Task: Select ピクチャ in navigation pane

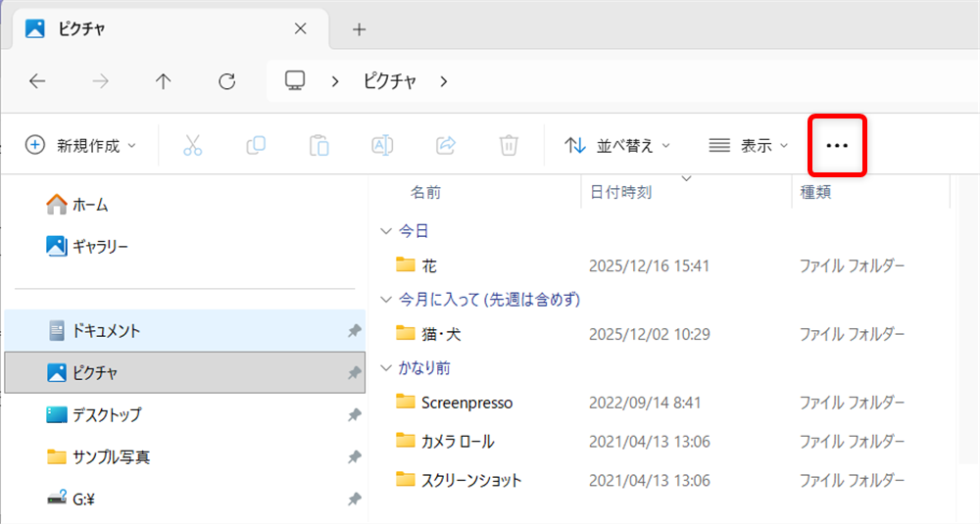Action: pyautogui.click(x=185, y=373)
